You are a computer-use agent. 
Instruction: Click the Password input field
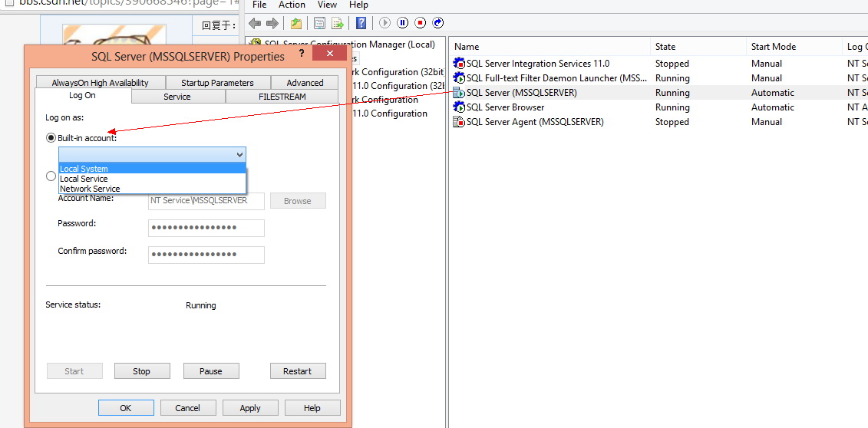click(x=206, y=228)
